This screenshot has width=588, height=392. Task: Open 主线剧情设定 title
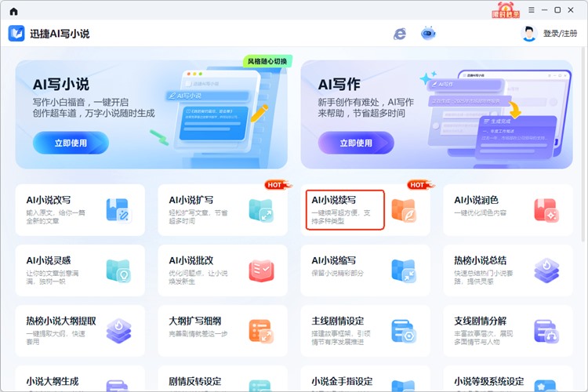(337, 321)
